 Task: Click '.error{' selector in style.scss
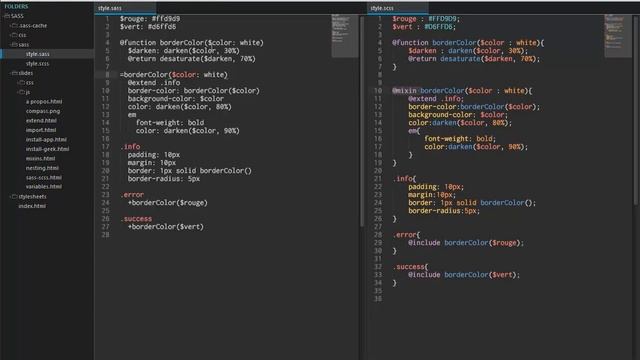[x=406, y=235]
